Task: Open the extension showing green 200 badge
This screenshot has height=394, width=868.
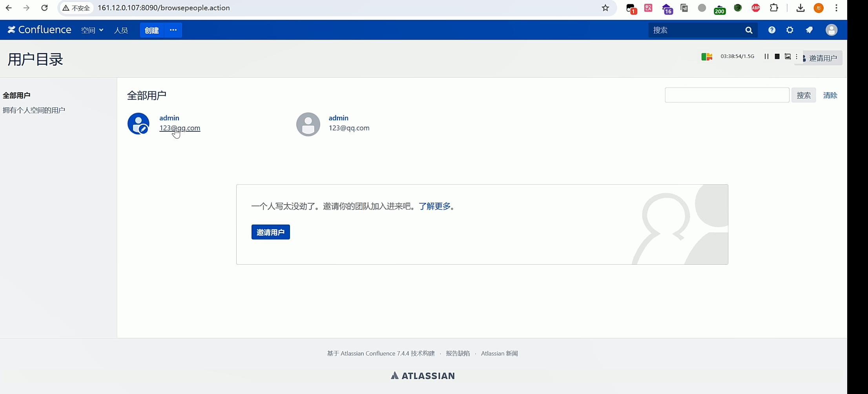Action: coord(720,9)
